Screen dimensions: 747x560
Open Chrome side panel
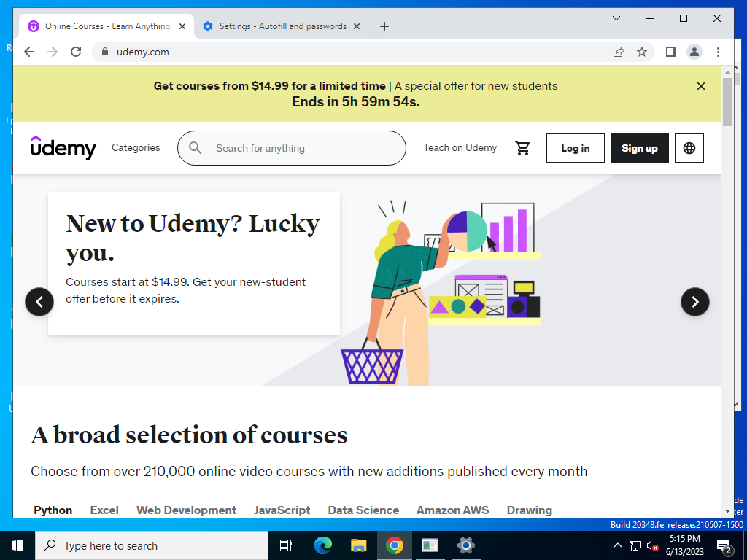(x=671, y=52)
